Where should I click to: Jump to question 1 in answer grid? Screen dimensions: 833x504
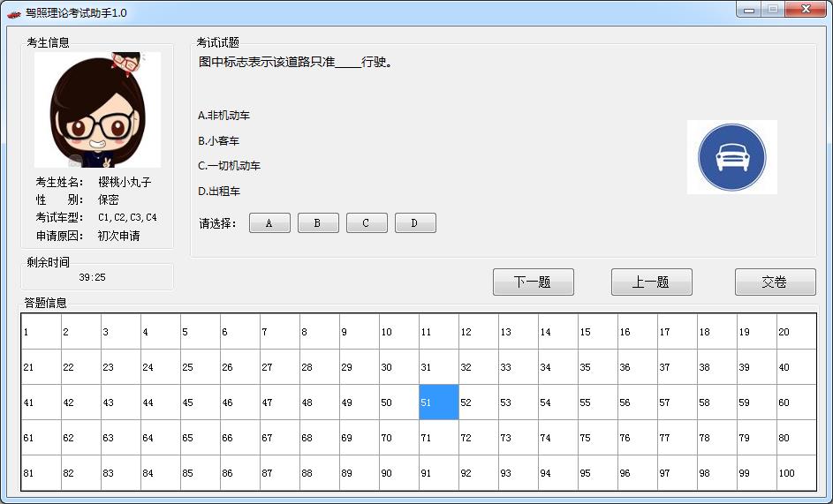tap(41, 332)
